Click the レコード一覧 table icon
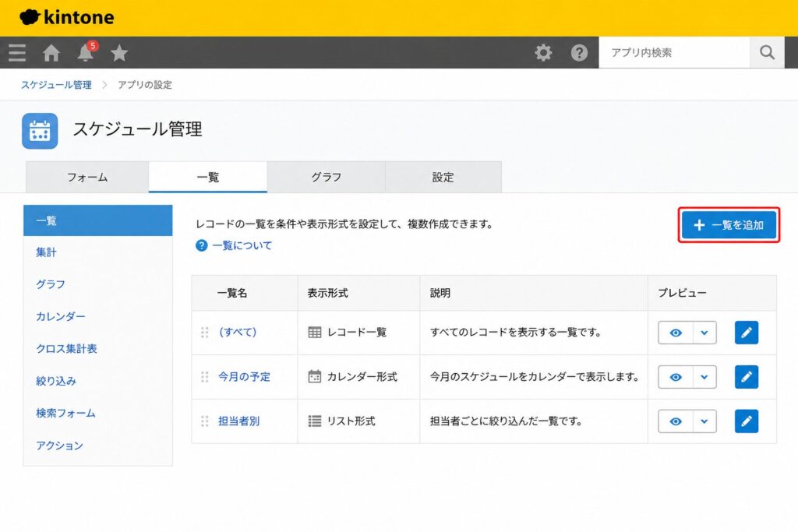This screenshot has height=532, width=798. [315, 332]
